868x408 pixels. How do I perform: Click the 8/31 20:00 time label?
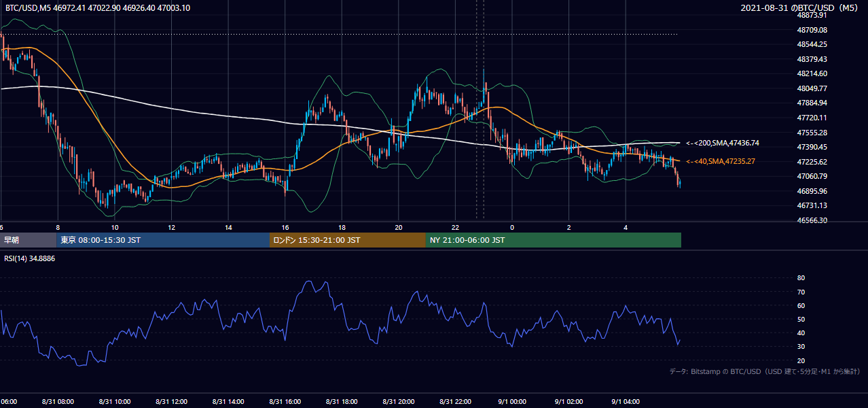(399, 402)
